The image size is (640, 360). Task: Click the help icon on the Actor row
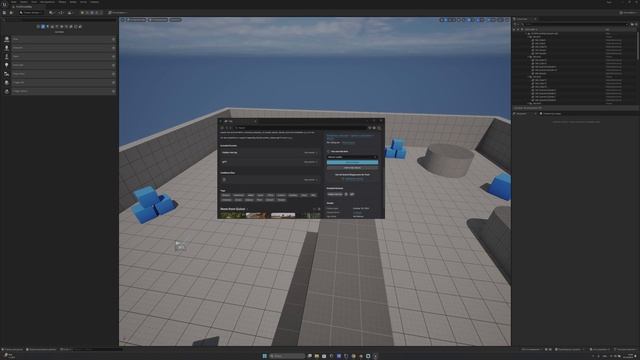tap(113, 39)
